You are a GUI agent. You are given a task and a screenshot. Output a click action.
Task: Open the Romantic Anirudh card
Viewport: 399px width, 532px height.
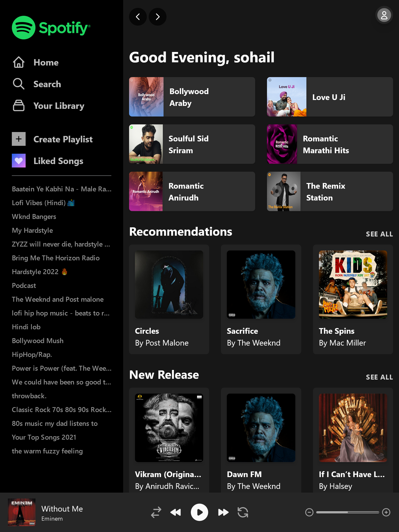192,191
